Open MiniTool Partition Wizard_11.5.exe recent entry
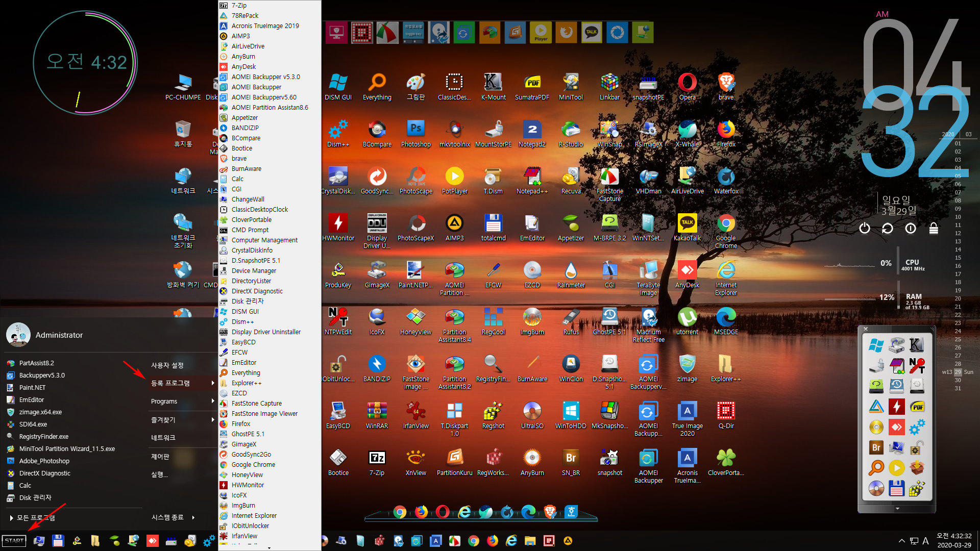Image resolution: width=980 pixels, height=551 pixels. click(67, 449)
